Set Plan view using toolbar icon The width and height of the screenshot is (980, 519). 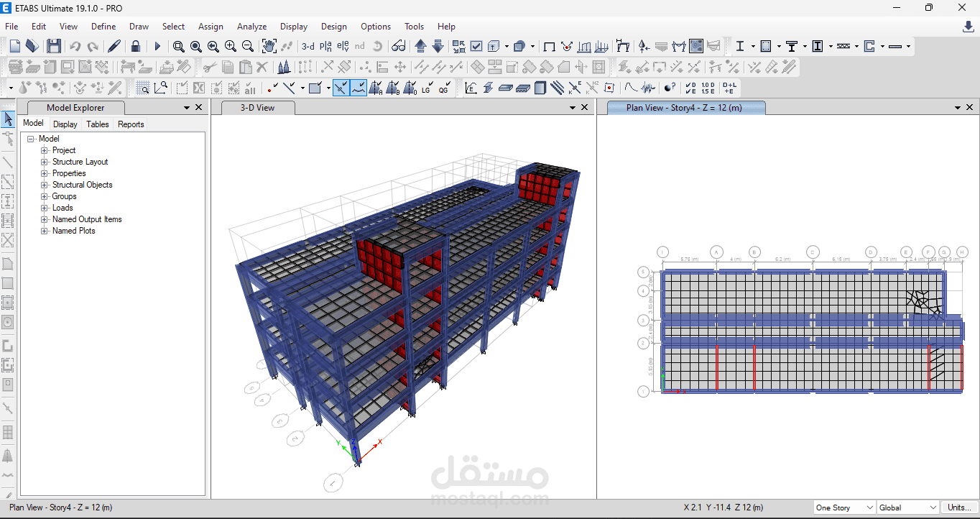325,46
